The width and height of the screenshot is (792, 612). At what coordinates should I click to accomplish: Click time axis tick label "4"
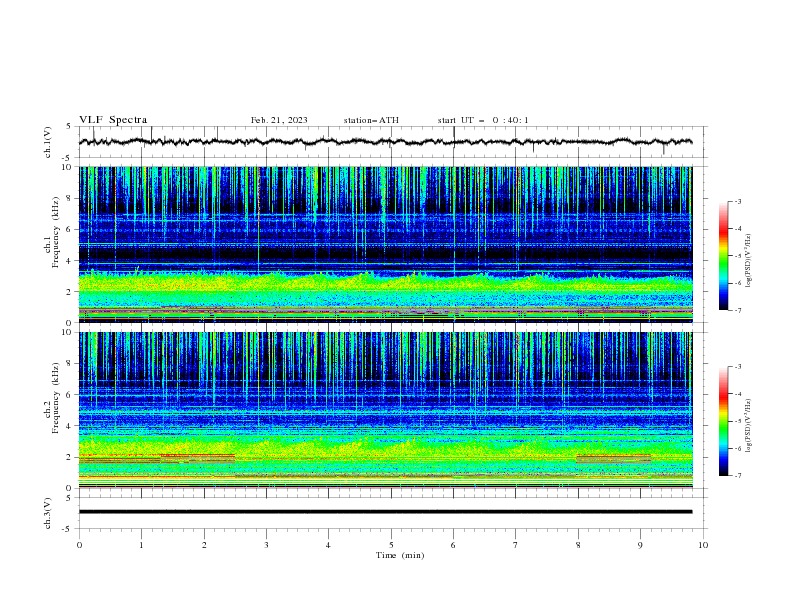[x=328, y=545]
